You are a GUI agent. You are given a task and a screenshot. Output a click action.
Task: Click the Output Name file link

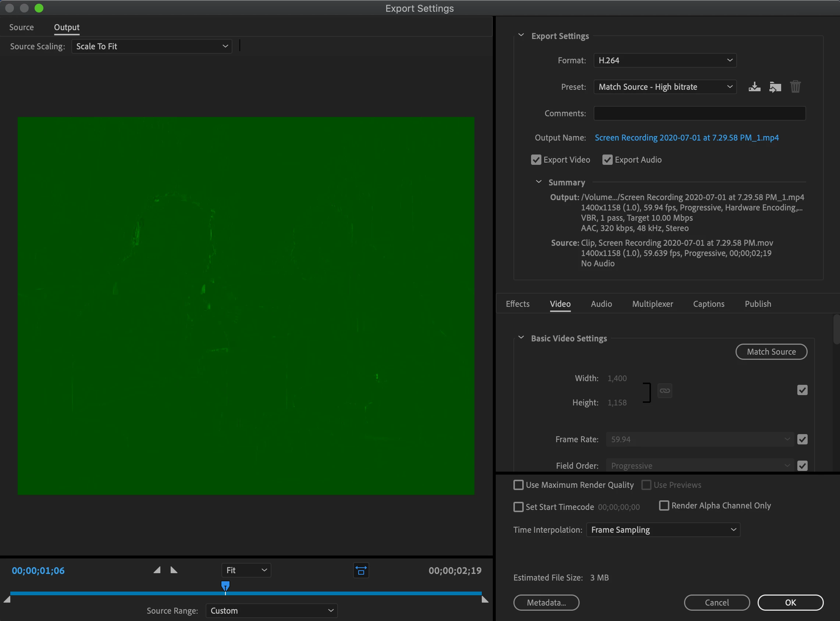point(686,138)
